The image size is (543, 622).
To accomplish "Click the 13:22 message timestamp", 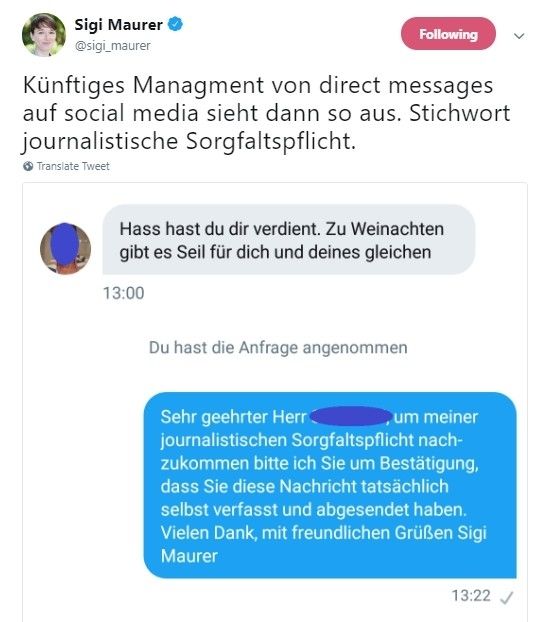I will pos(471,595).
